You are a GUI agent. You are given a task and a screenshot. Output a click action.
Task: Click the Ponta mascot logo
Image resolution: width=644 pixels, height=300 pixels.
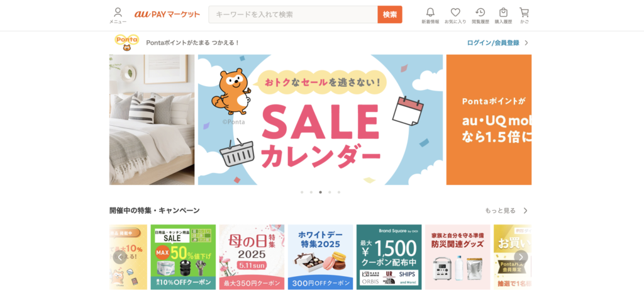pos(126,43)
